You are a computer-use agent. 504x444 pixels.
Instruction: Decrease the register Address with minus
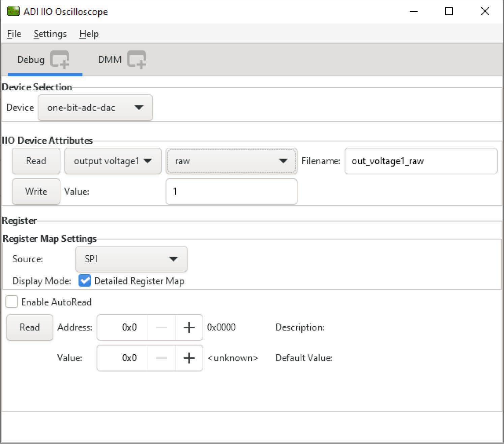161,327
